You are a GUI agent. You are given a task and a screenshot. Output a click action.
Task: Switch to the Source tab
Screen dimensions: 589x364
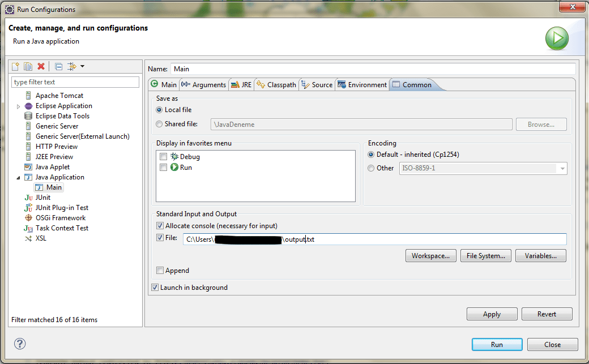coord(317,84)
